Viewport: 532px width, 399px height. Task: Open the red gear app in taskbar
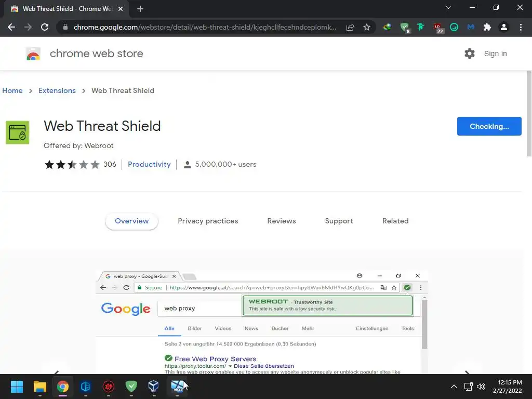[108, 387]
